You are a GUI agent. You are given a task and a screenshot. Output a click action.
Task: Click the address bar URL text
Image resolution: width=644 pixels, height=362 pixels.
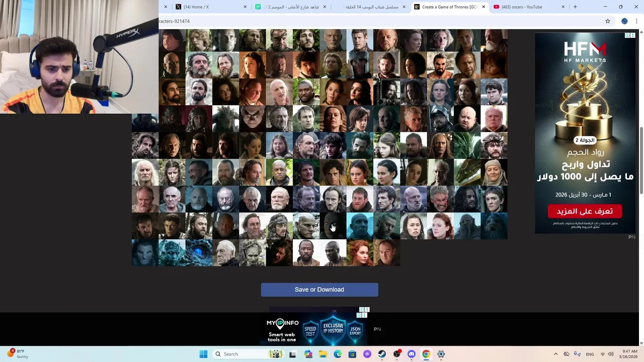coord(174,21)
